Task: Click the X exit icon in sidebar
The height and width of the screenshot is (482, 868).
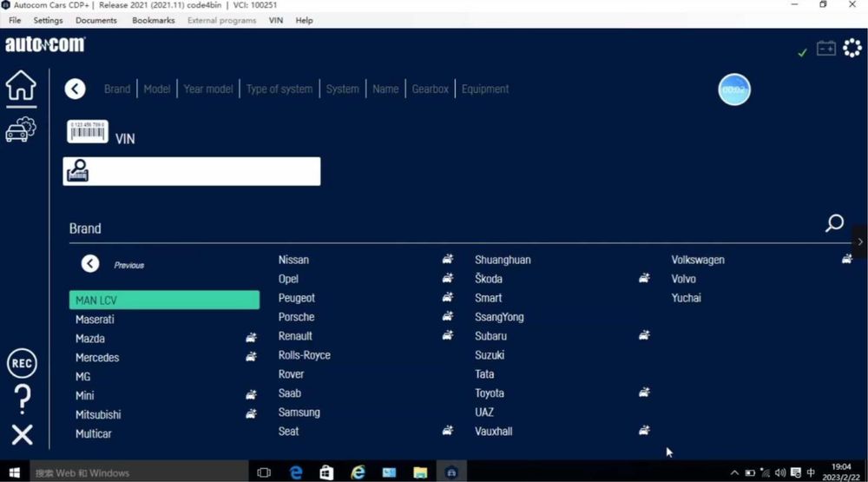Action: point(23,435)
